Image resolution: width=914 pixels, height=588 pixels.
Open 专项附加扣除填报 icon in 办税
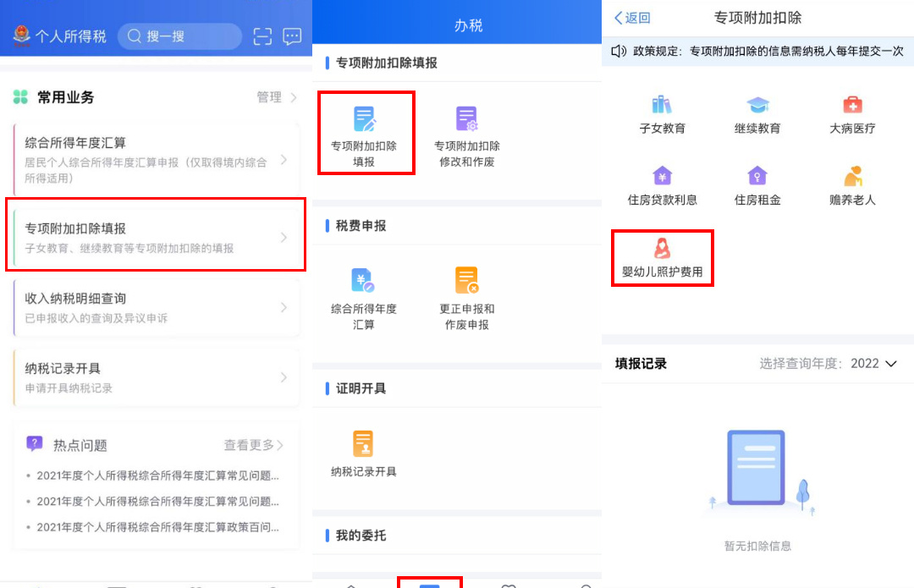[365, 120]
